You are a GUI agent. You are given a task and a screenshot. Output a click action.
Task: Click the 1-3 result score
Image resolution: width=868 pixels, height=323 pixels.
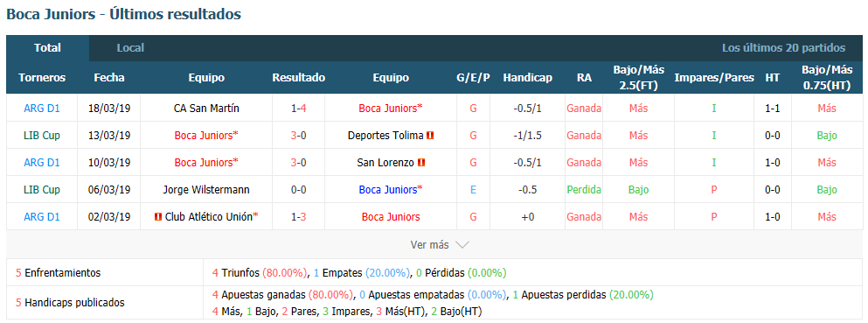coord(299,216)
